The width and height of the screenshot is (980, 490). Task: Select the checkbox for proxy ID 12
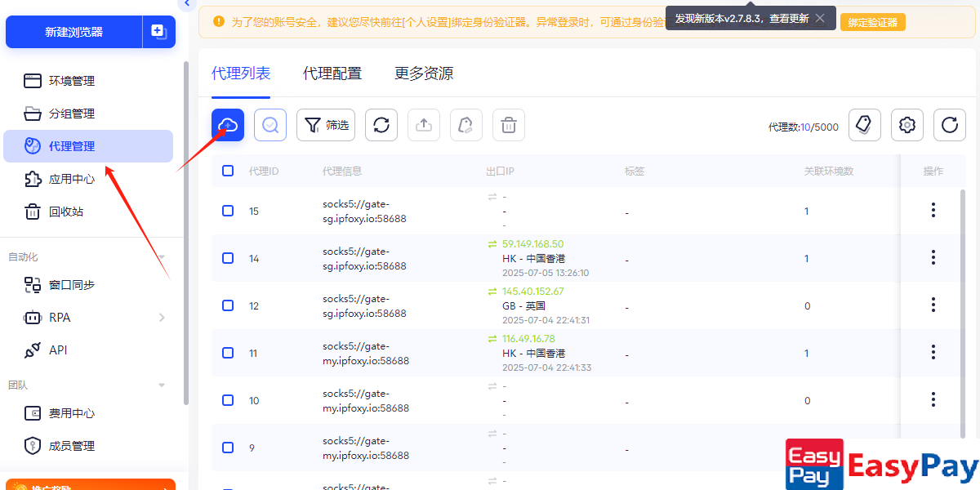[228, 305]
